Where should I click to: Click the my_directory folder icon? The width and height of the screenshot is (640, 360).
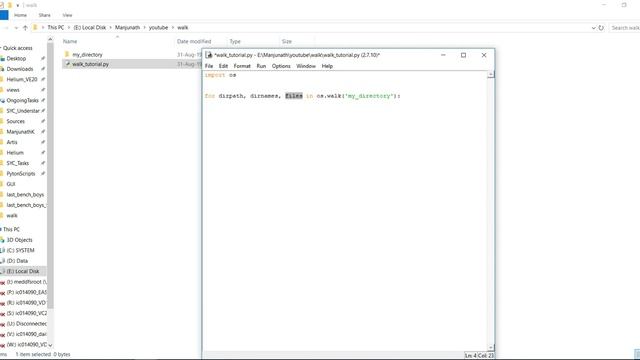point(67,54)
